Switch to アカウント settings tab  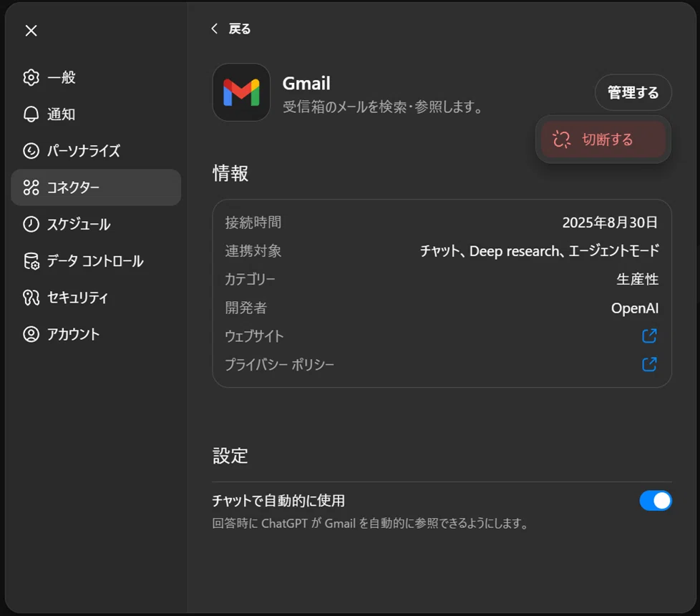[x=96, y=334]
